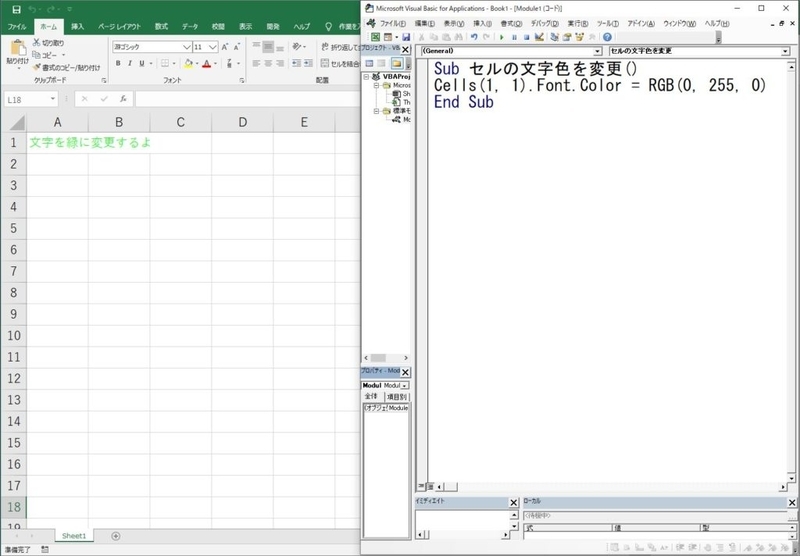The width and height of the screenshot is (800, 556).
Task: Switch to Excel's 開発 (Developer) tab
Action: tap(273, 27)
